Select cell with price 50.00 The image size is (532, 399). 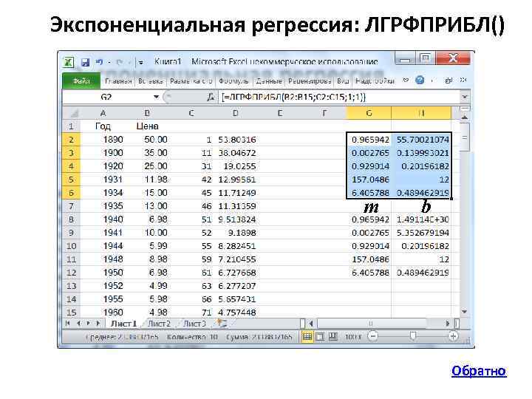(x=147, y=140)
